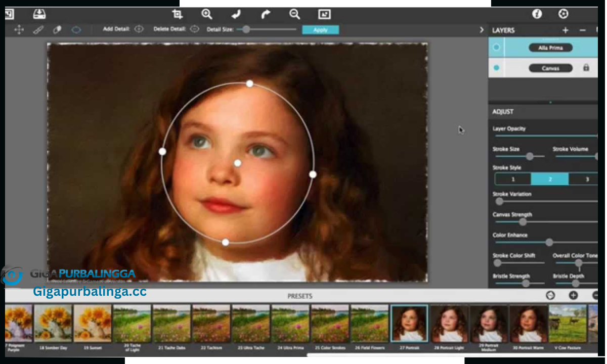Adjust the Bristle Strength slider
The height and width of the screenshot is (364, 607).
tap(526, 284)
